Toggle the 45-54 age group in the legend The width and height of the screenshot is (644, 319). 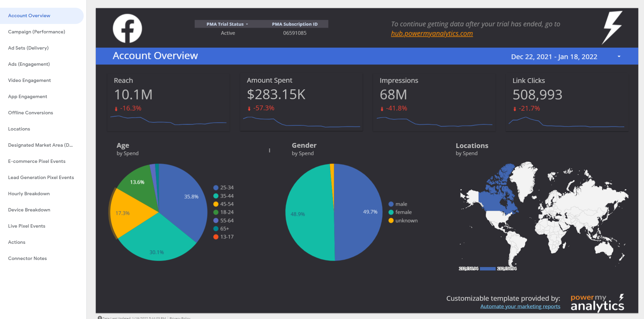coord(215,204)
